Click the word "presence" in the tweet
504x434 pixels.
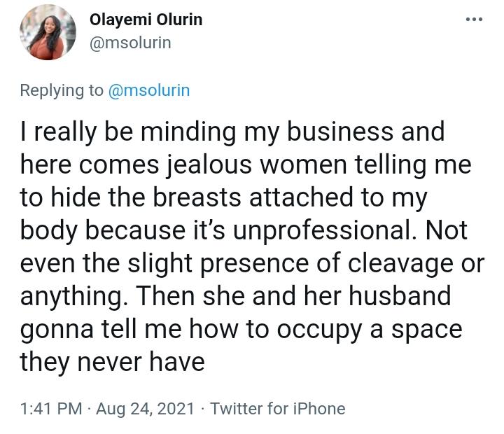click(x=255, y=263)
